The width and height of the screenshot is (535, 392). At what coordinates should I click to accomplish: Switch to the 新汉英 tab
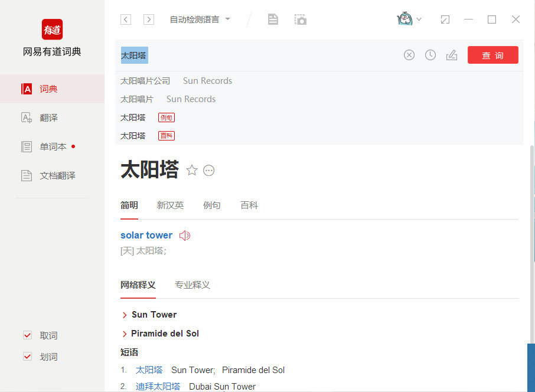tap(170, 205)
